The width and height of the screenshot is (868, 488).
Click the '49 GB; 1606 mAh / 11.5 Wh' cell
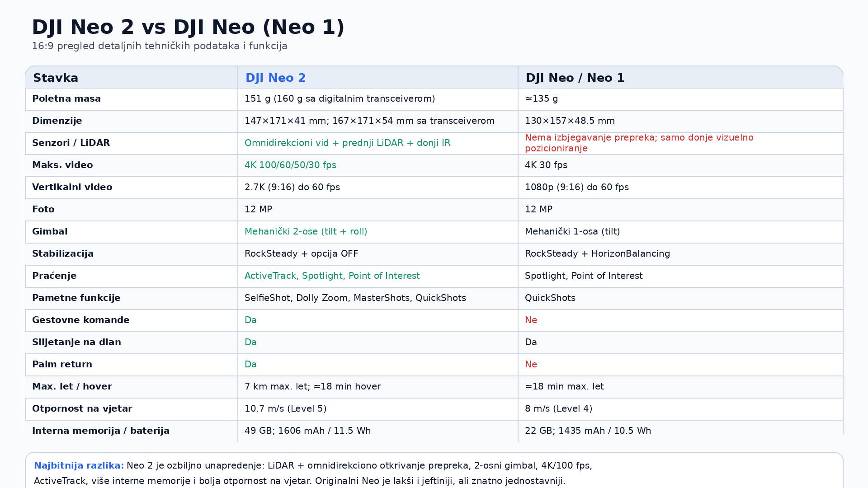point(307,431)
